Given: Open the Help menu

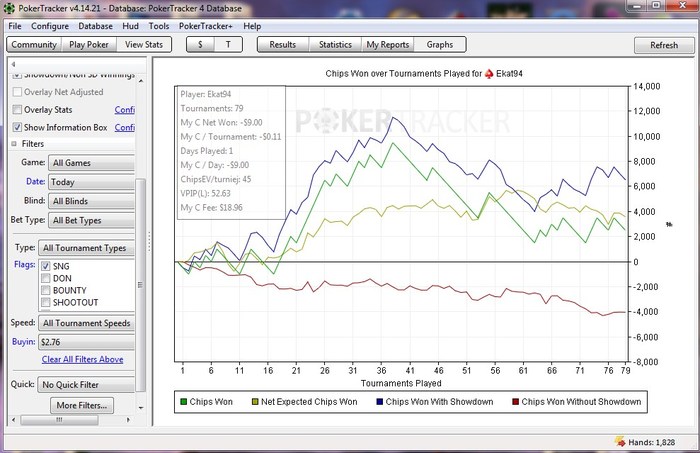Looking at the screenshot, I should (252, 26).
